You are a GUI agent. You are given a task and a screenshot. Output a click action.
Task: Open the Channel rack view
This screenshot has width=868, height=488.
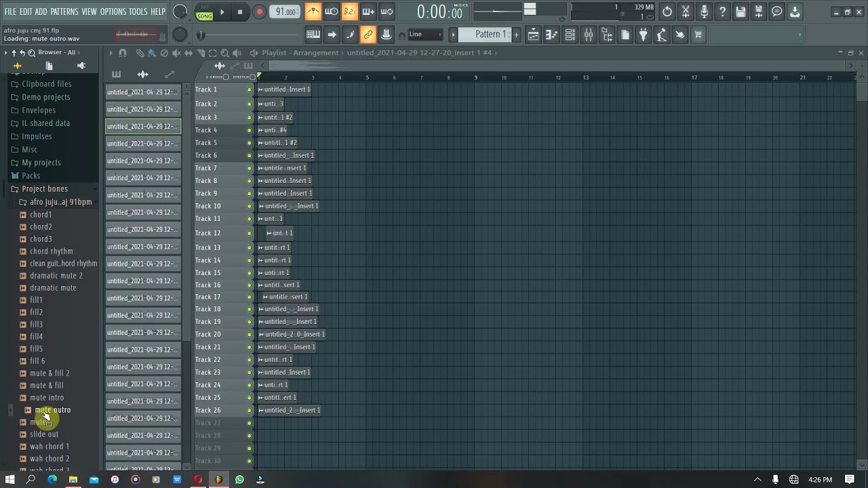click(570, 35)
